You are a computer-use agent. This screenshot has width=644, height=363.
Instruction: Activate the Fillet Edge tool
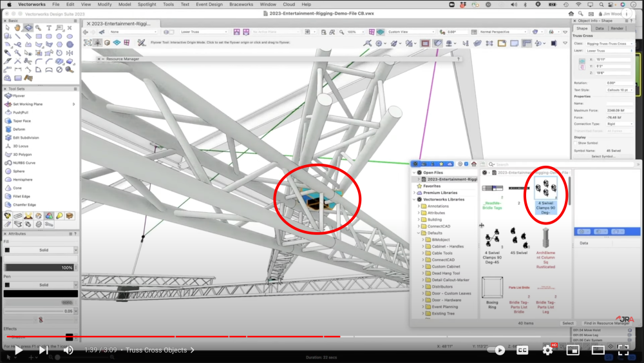click(x=23, y=196)
